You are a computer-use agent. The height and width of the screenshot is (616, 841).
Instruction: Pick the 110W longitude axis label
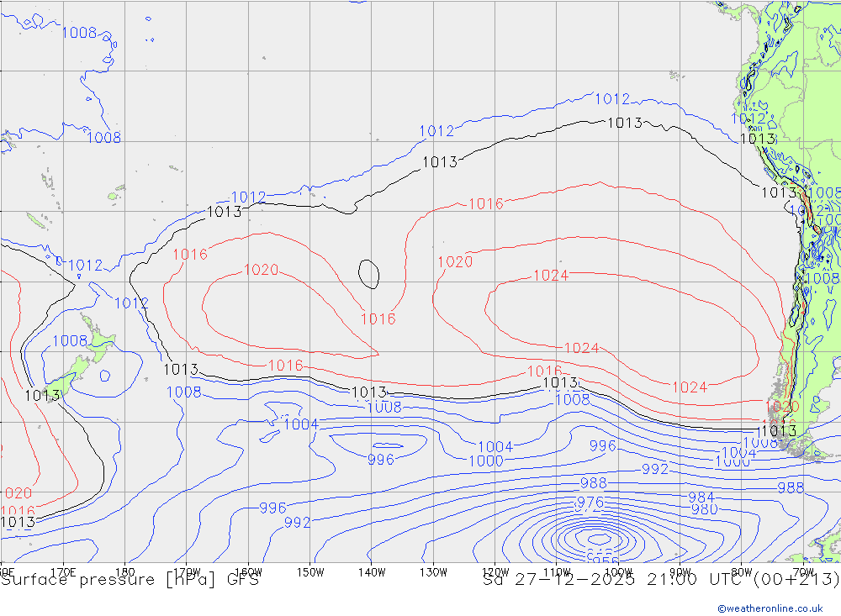557,572
